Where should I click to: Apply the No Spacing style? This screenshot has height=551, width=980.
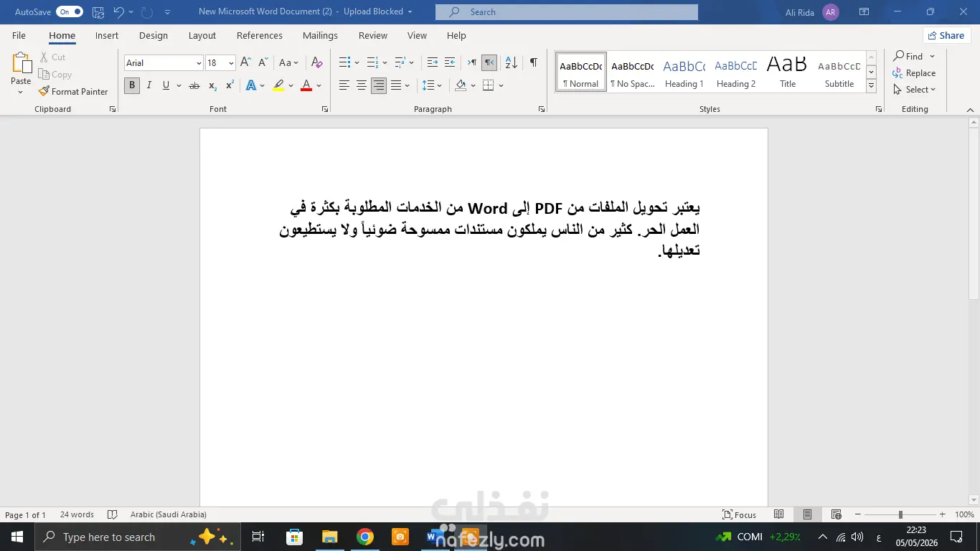click(633, 72)
